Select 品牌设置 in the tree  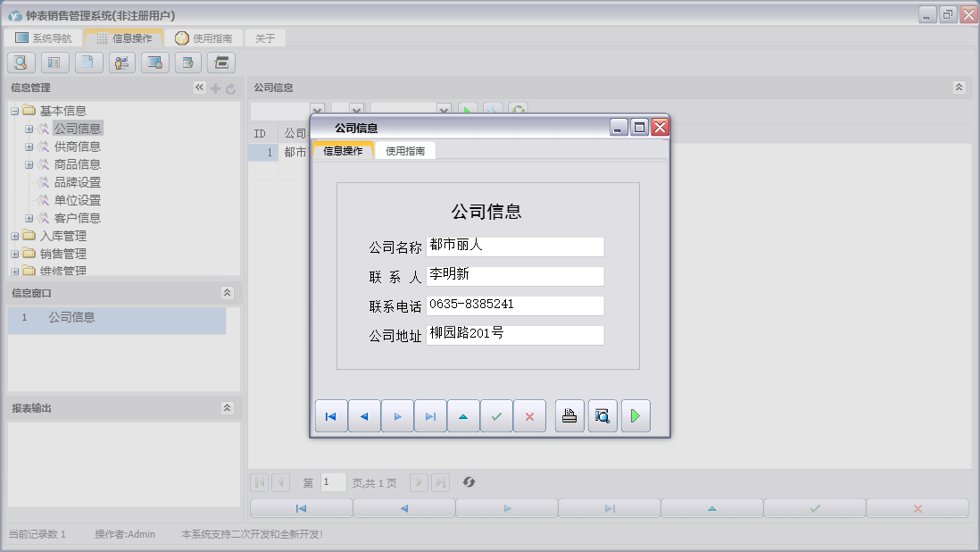point(77,182)
